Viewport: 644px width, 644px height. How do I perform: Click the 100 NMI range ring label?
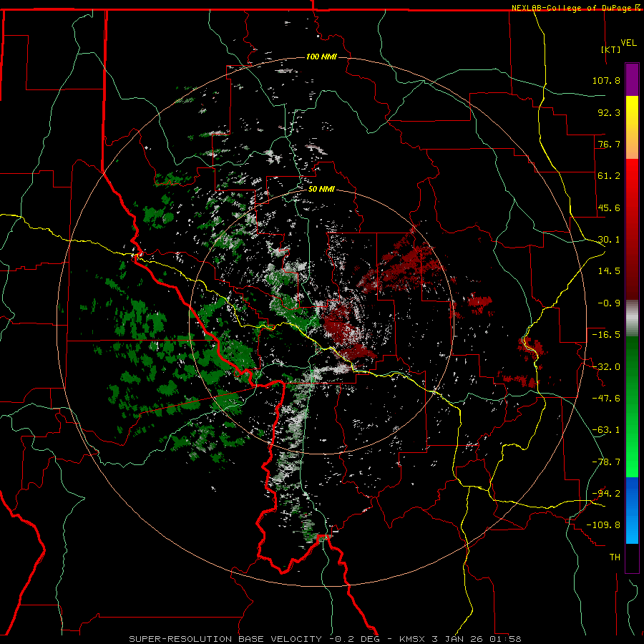(x=321, y=57)
